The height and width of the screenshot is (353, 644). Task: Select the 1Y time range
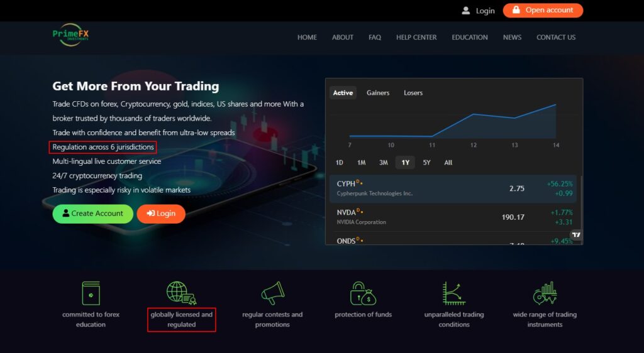tap(406, 162)
